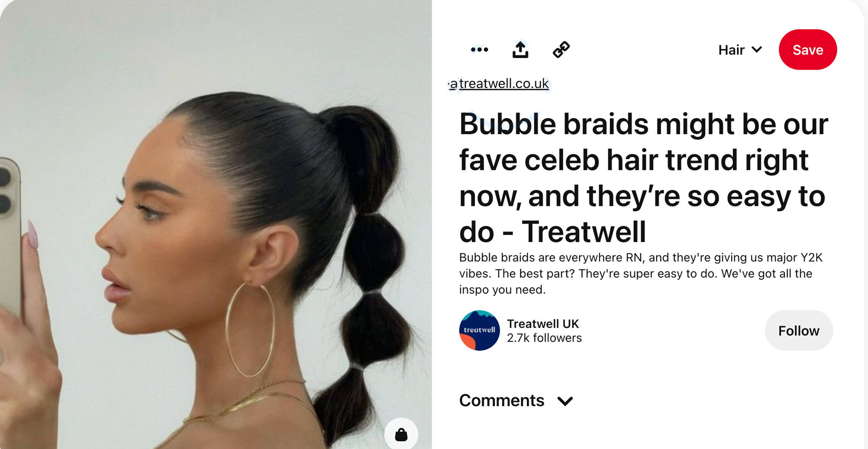This screenshot has height=449, width=868.
Task: Open the treatwell.co.uk source link
Action: click(x=499, y=83)
